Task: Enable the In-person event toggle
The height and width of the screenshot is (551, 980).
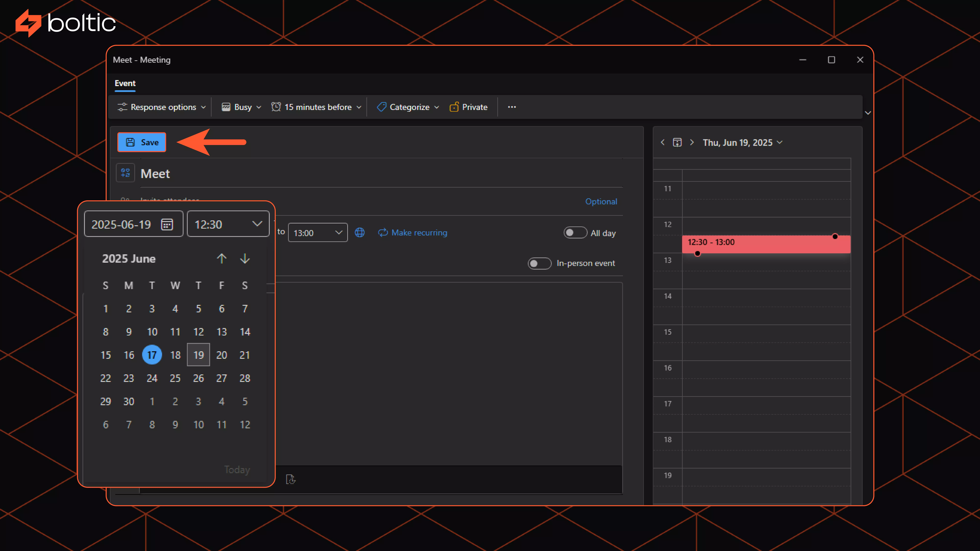Action: 539,263
